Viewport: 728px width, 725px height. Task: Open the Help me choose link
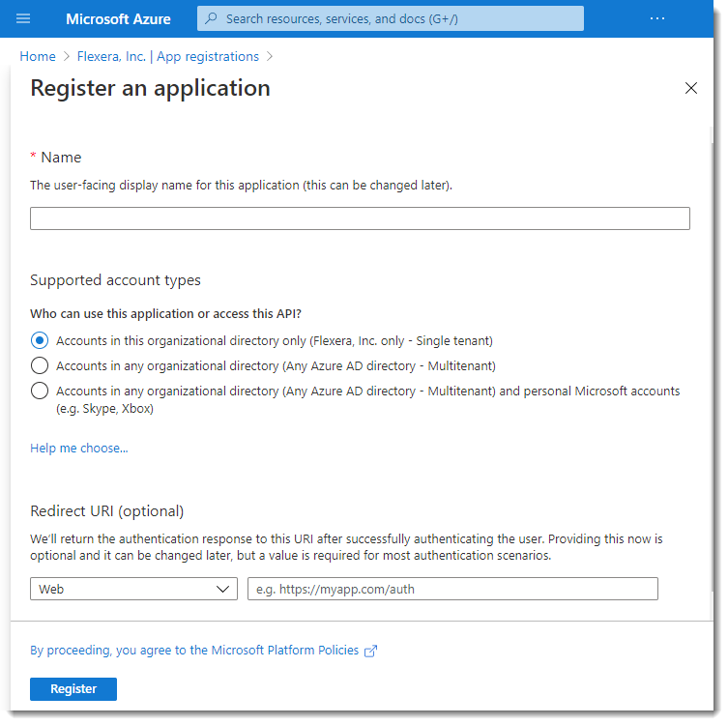coord(79,449)
